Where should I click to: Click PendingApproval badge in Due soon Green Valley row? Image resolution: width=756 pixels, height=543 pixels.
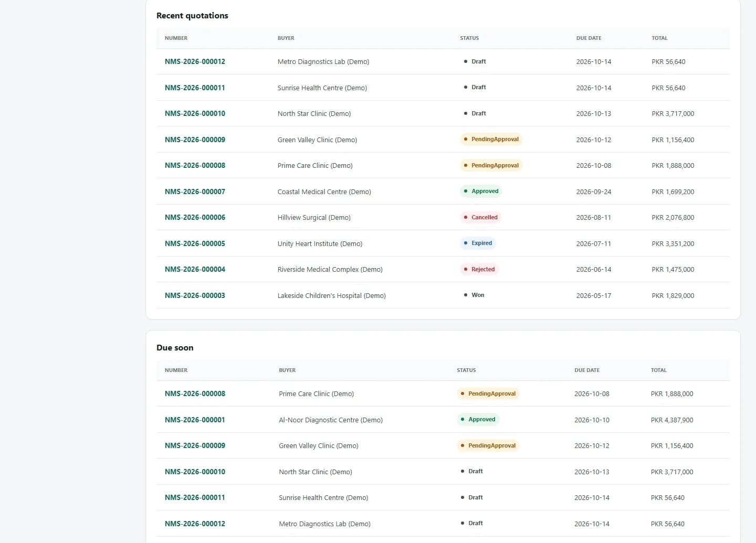(488, 445)
